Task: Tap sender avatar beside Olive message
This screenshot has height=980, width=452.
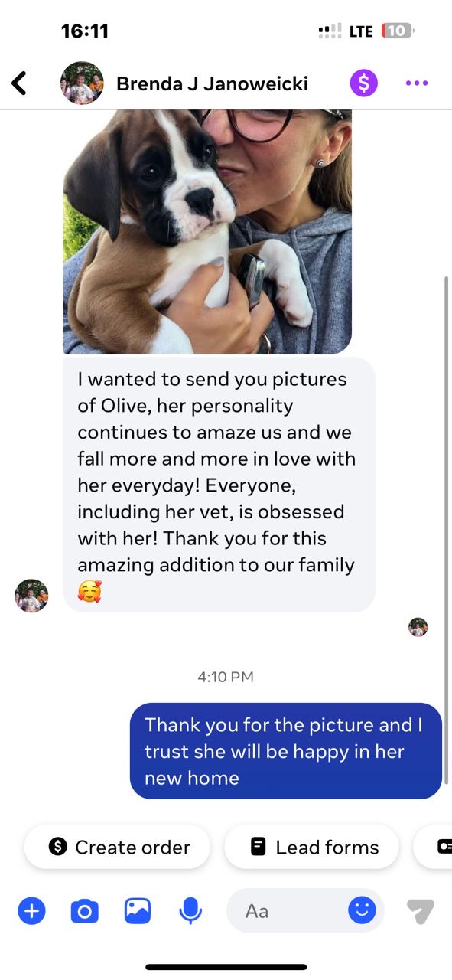Action: 31,596
